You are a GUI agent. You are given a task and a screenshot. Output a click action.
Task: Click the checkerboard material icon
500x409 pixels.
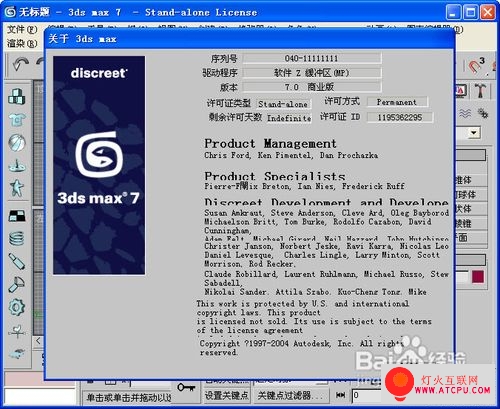click(17, 216)
